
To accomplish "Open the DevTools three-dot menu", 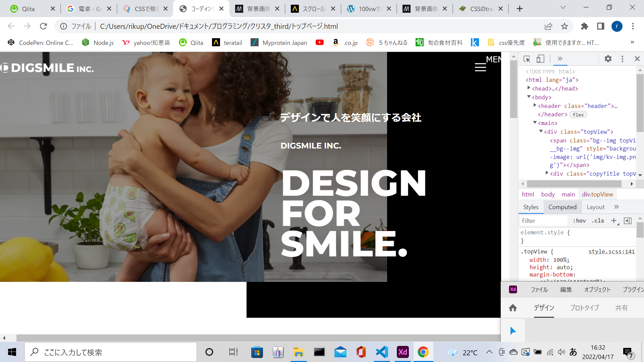I will [622, 59].
